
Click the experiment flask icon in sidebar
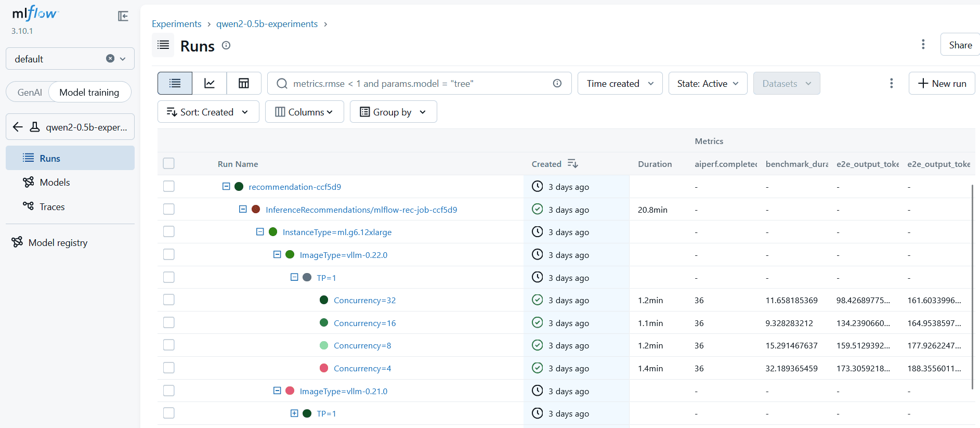pyautogui.click(x=35, y=127)
